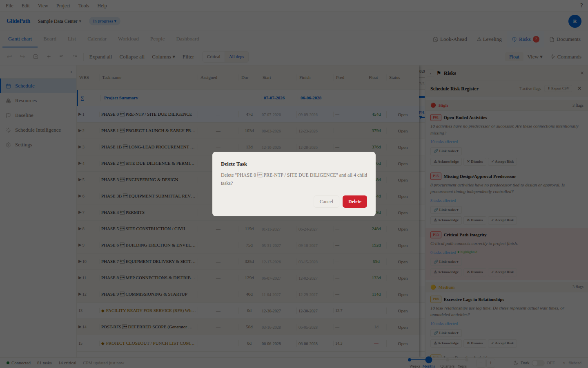Toggle the Float display button
Screen dimensions: 588x368
tap(514, 57)
